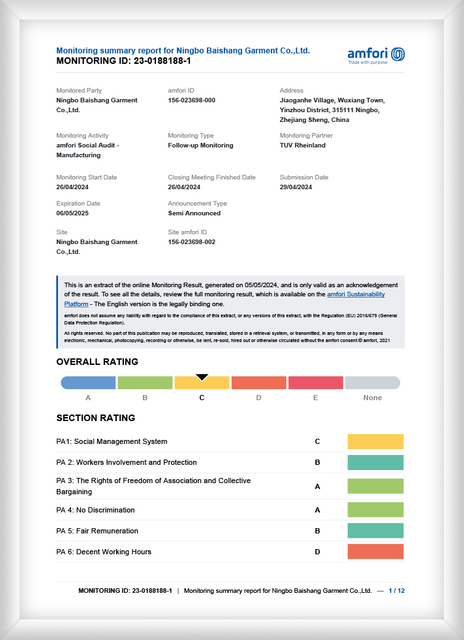This screenshot has height=640, width=464.
Task: Select the green B overall rating segment
Action: point(145,382)
